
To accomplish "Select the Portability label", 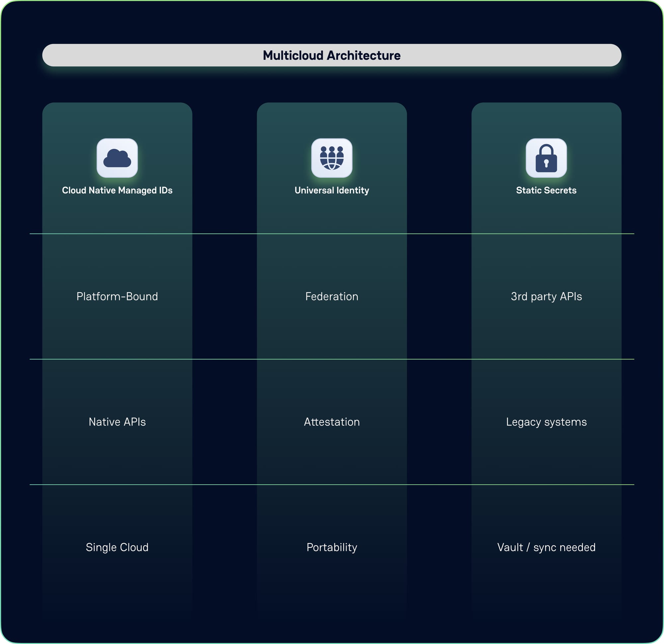I will click(332, 547).
